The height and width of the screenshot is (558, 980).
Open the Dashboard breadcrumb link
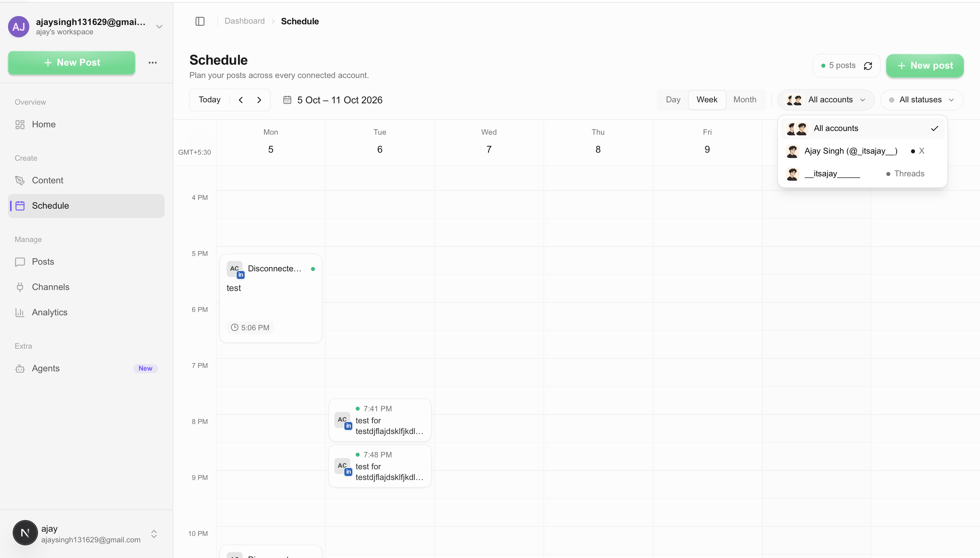click(244, 21)
